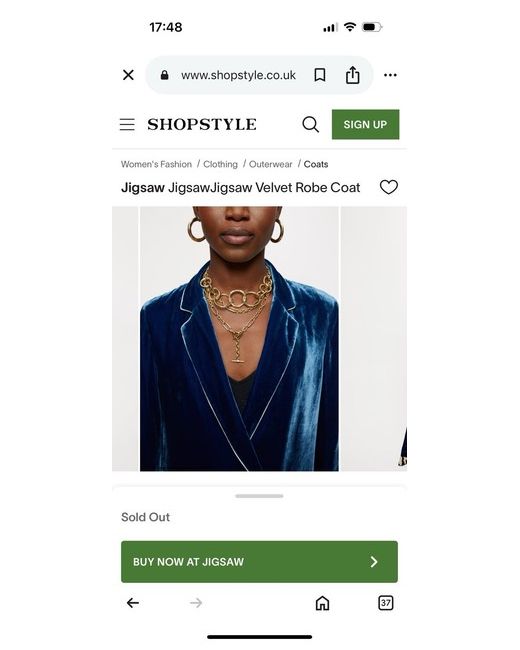Open Clothing breadcrumb link
The height and width of the screenshot is (650, 520).
click(220, 164)
